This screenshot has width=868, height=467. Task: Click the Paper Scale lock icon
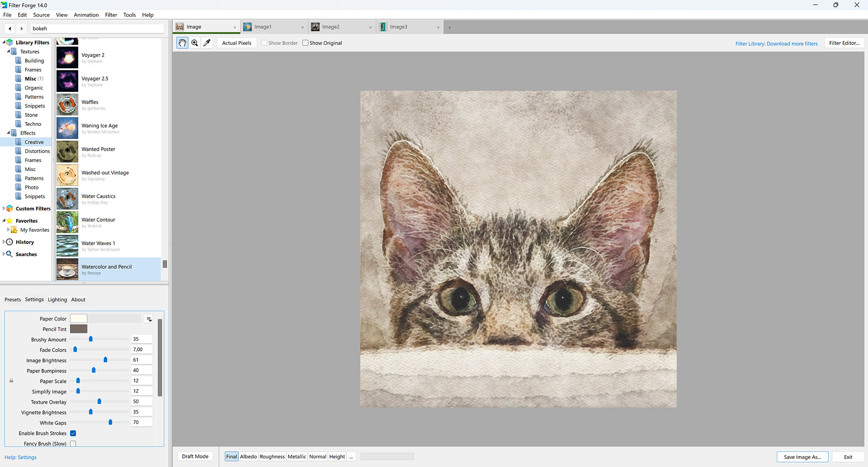click(11, 381)
